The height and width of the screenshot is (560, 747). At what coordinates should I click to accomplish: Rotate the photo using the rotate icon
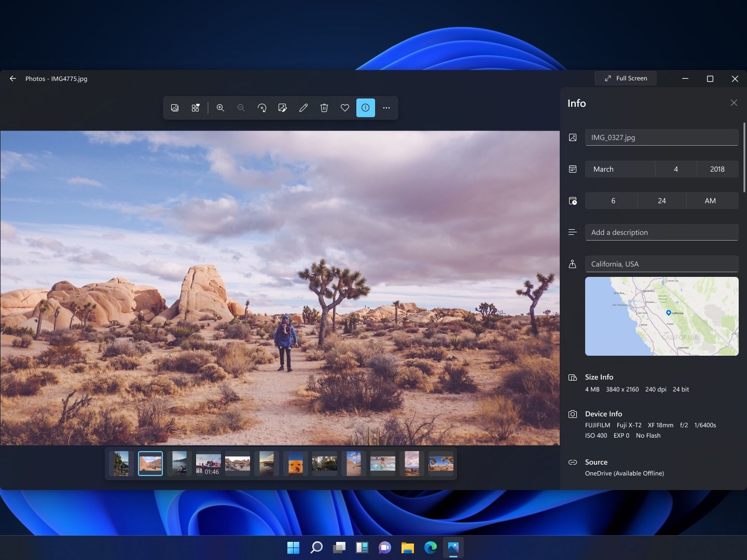[x=262, y=108]
